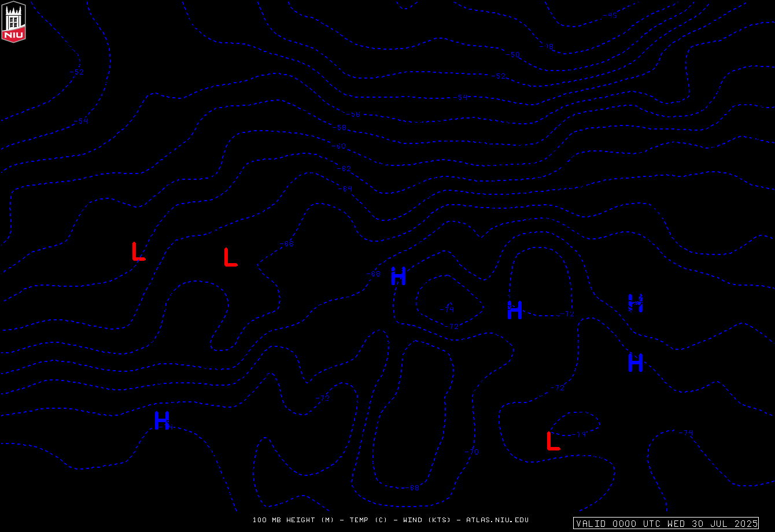Click the -72 label above the bottom red L

coord(558,389)
